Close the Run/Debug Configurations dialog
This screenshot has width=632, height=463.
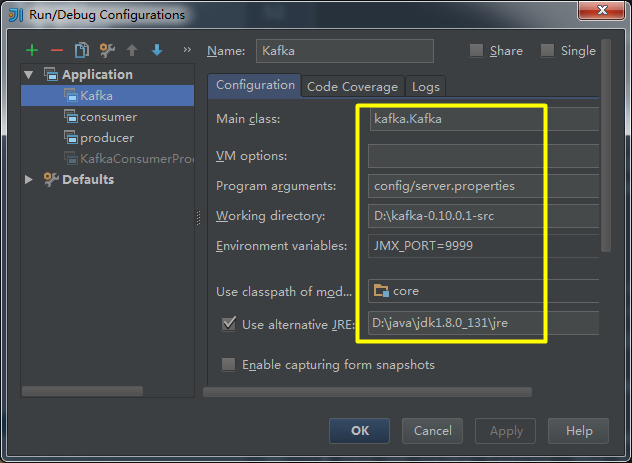602,9
